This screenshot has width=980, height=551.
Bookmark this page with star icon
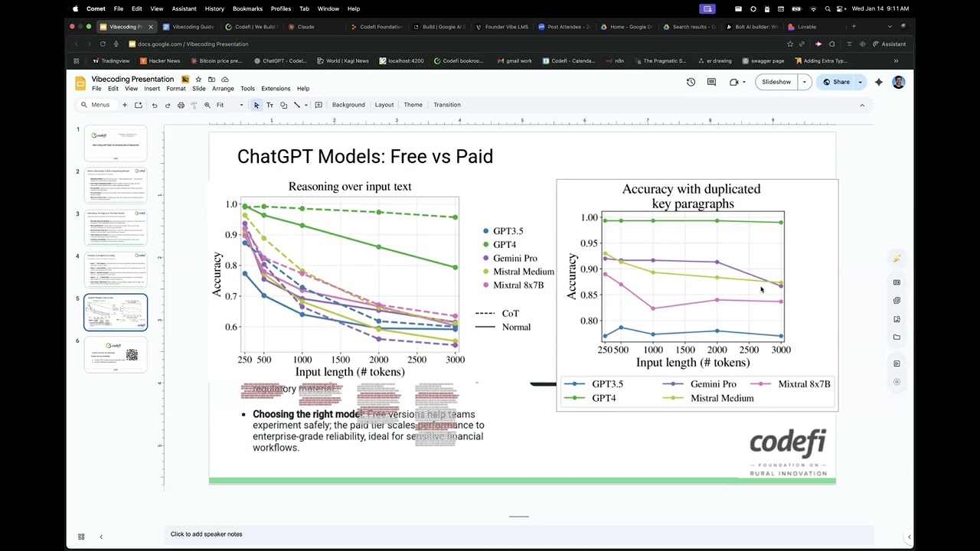(x=790, y=44)
